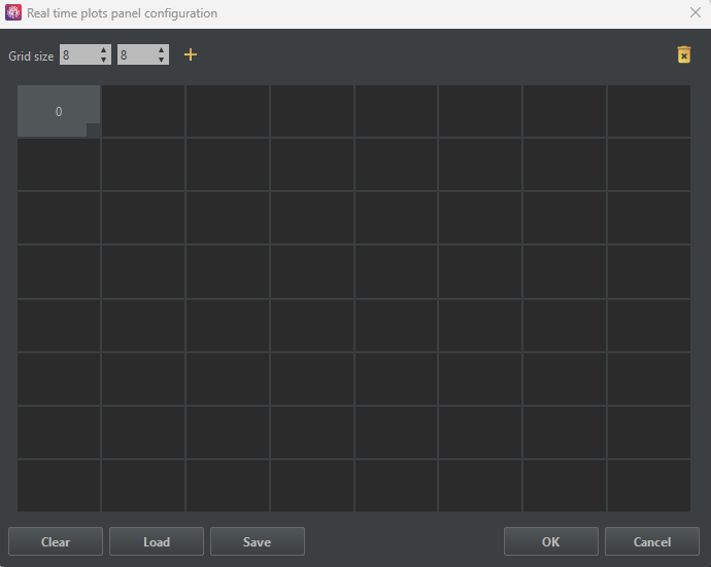Save the panel configuration
Viewport: 711px width, 567px height.
point(257,542)
